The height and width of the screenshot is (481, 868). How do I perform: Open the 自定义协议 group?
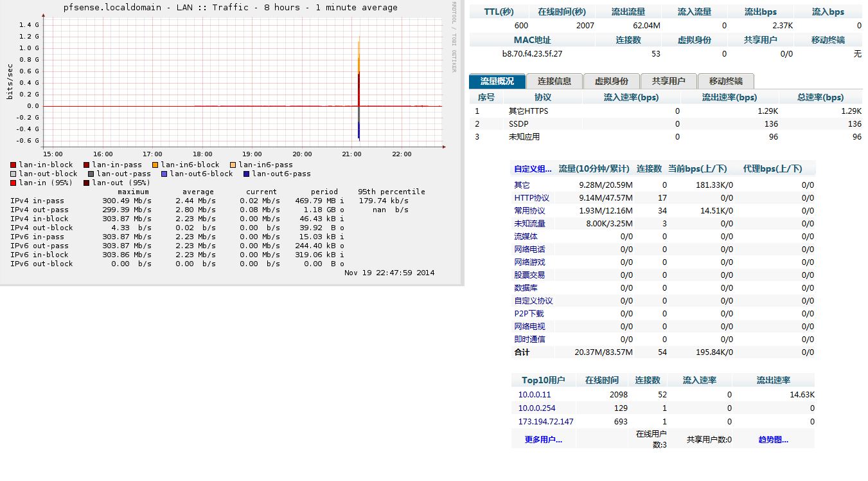533,301
